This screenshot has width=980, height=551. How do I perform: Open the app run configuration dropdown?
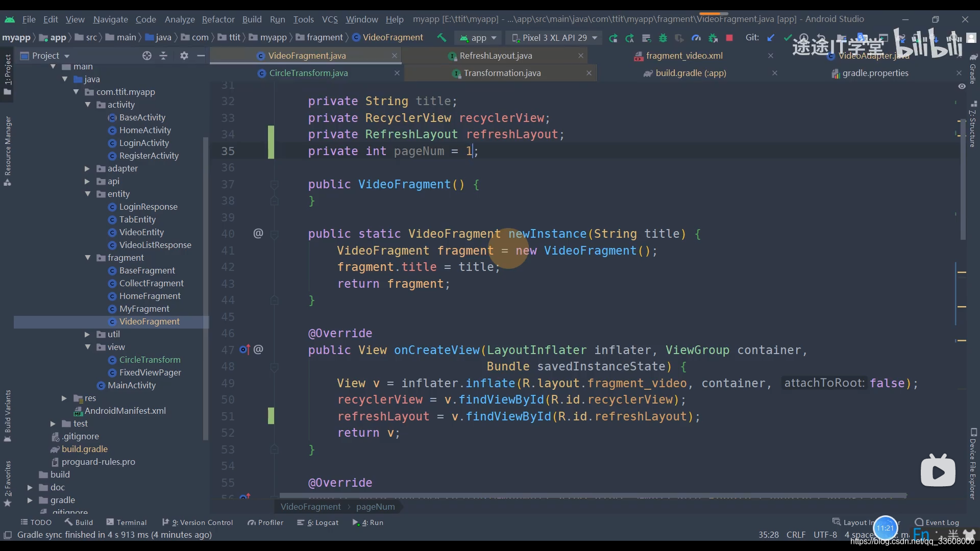point(478,38)
